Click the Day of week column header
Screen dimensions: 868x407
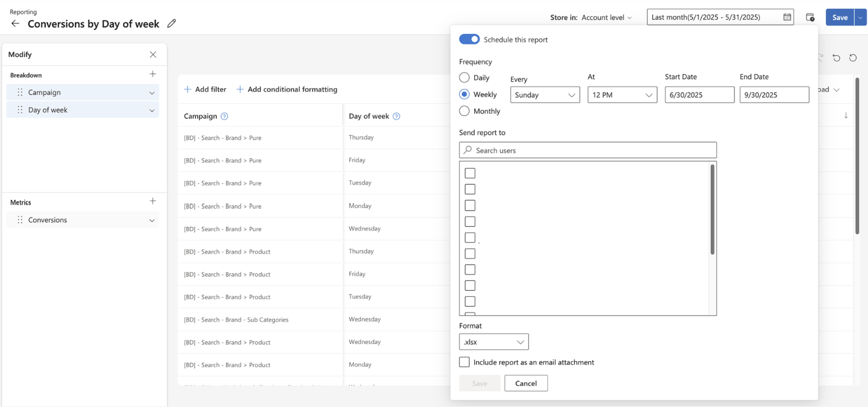[369, 116]
